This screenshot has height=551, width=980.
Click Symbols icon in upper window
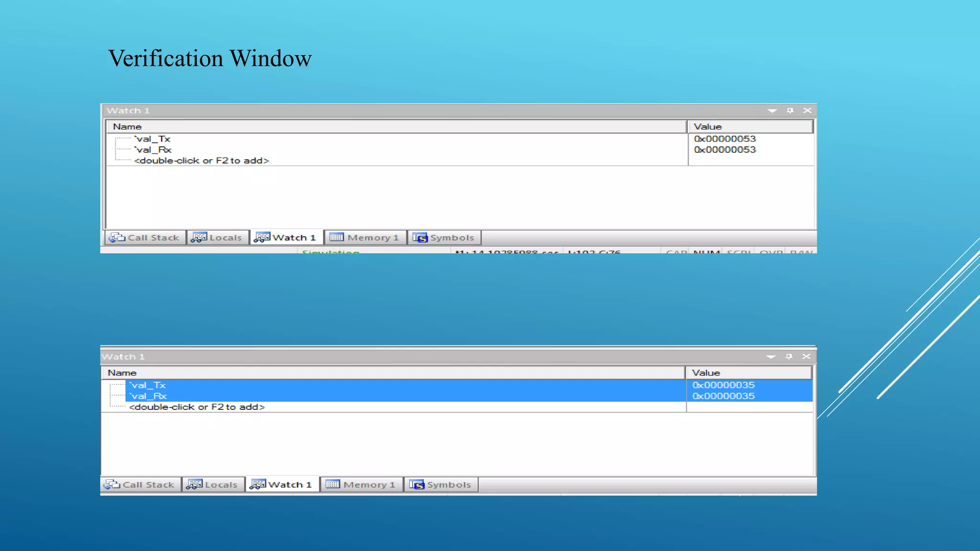(420, 238)
